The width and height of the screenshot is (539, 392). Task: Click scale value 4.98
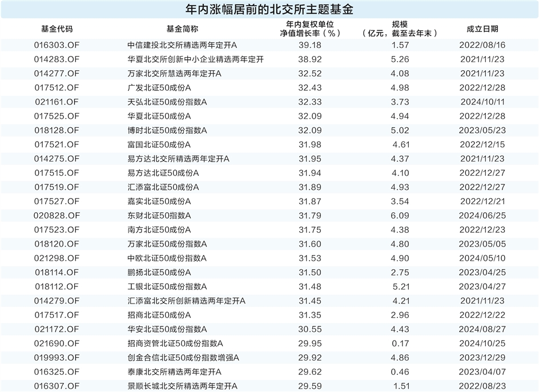400,88
